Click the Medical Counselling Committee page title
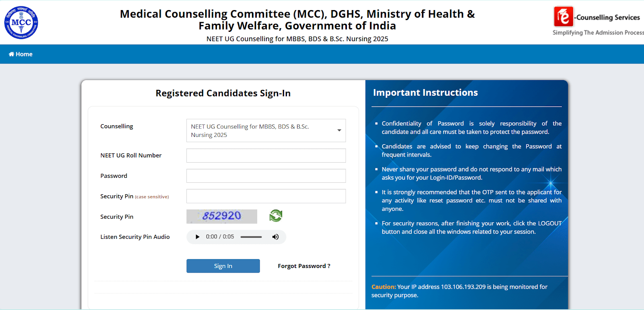The width and height of the screenshot is (644, 310). [297, 20]
